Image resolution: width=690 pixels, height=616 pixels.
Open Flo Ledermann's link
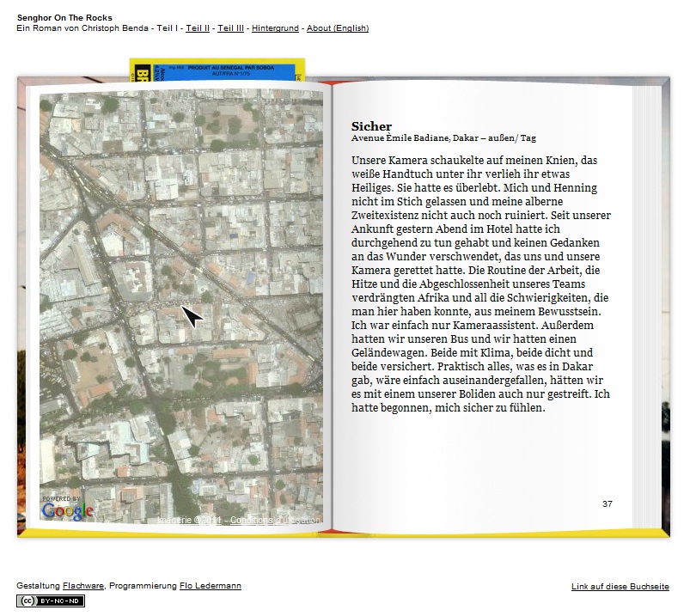[x=211, y=586]
